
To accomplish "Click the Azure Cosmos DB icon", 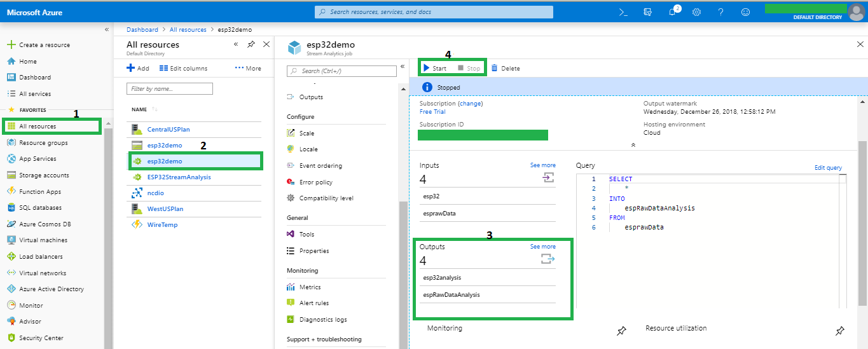I will pyautogui.click(x=11, y=224).
